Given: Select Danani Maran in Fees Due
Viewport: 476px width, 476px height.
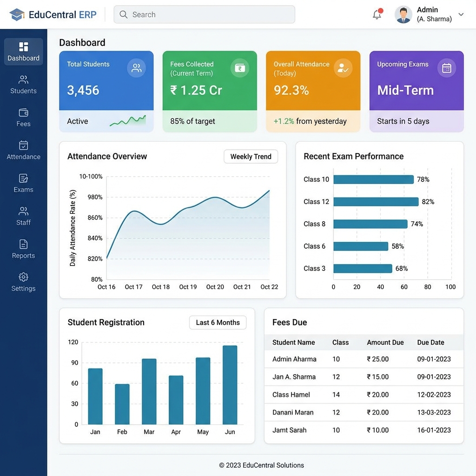Looking at the screenshot, I should click(x=293, y=412).
